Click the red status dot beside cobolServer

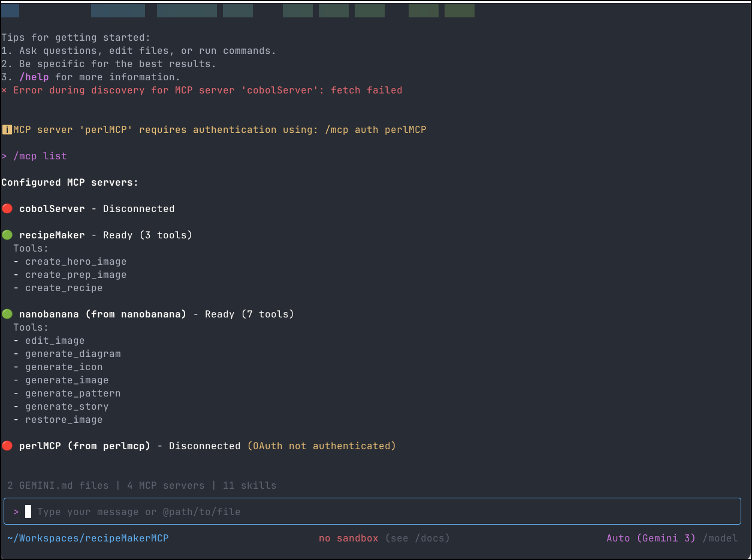pos(7,209)
